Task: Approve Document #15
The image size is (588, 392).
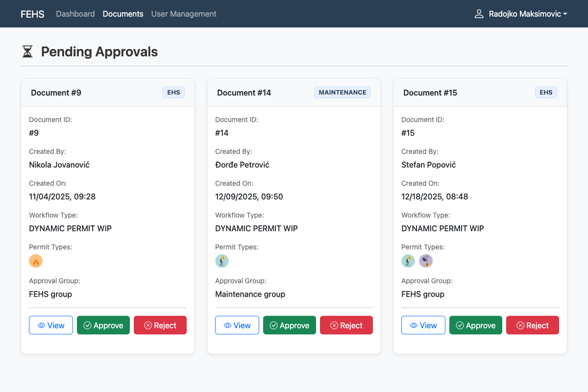Action: tap(475, 325)
